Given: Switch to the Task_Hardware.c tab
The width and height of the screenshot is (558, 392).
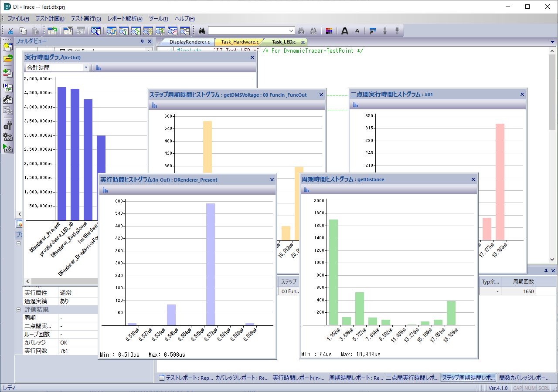Looking at the screenshot, I should tap(240, 42).
